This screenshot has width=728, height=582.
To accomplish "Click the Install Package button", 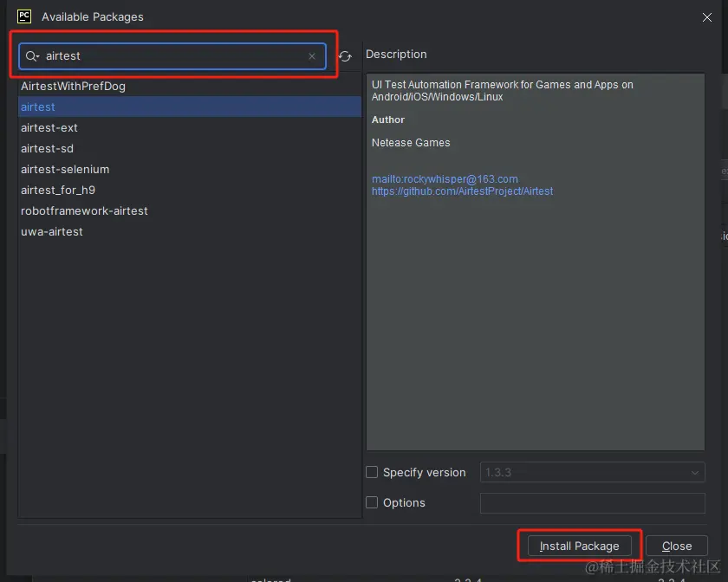I will tap(580, 546).
